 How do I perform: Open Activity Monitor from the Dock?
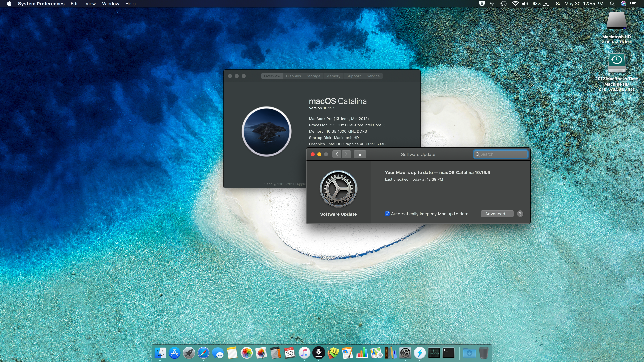[434, 353]
